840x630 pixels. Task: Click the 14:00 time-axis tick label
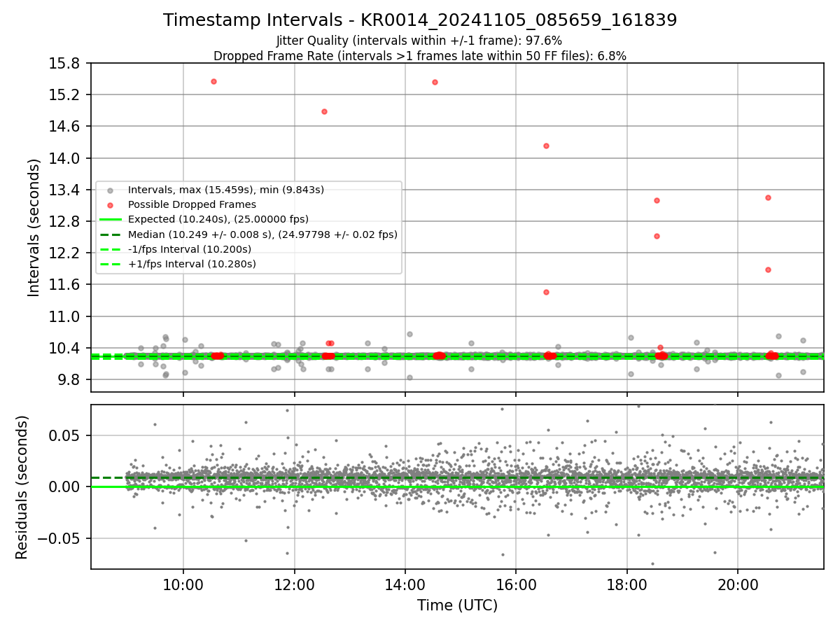pyautogui.click(x=405, y=585)
